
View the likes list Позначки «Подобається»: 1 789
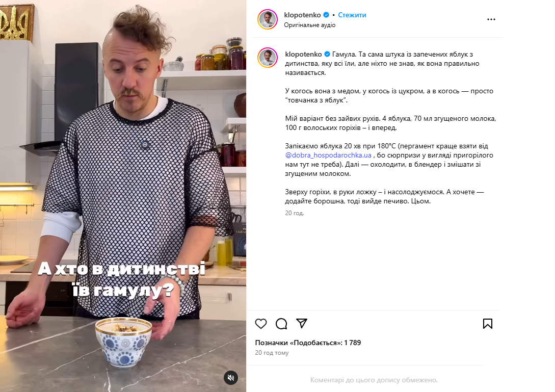308,343
